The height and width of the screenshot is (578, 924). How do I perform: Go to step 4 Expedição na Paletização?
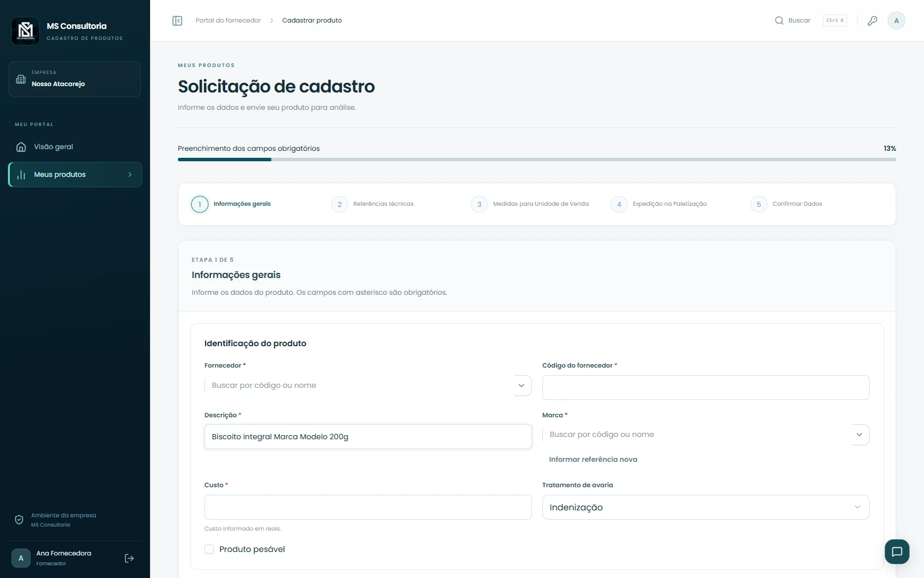pos(658,204)
